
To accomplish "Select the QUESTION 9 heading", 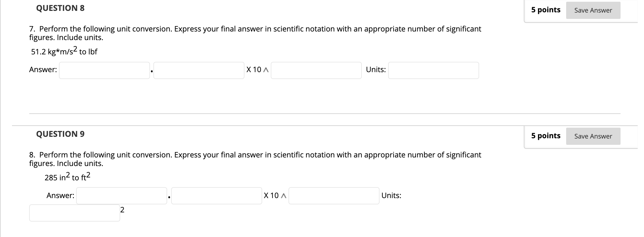I will tap(60, 134).
